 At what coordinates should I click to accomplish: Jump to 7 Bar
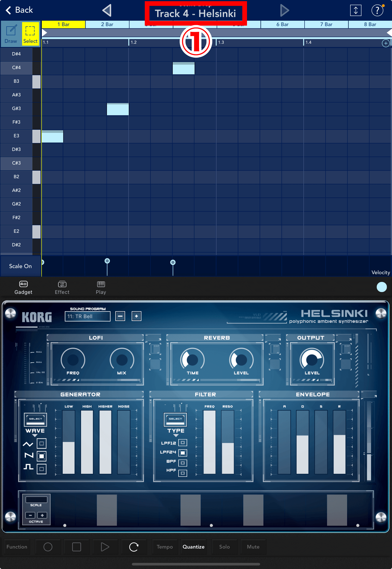[x=326, y=24]
